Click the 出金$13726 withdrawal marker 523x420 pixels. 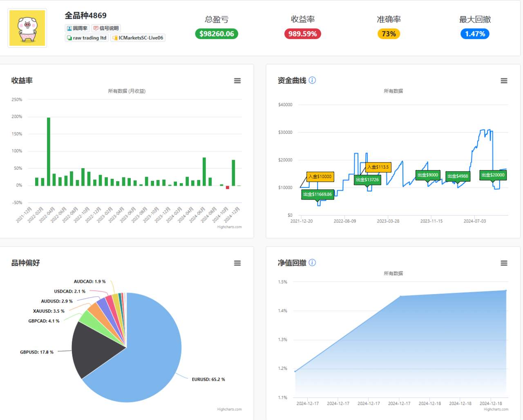coord(367,180)
